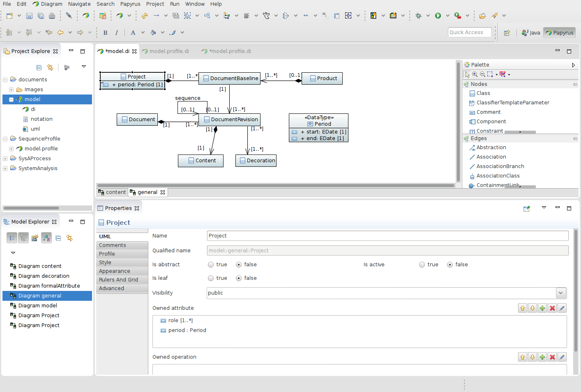Open Project Explorer view menu arrow
The width and height of the screenshot is (581, 392).
84,67
